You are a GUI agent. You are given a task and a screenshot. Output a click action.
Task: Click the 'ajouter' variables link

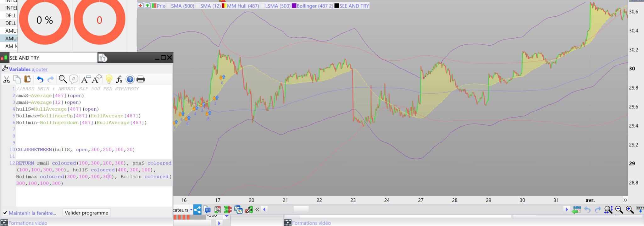(40, 69)
